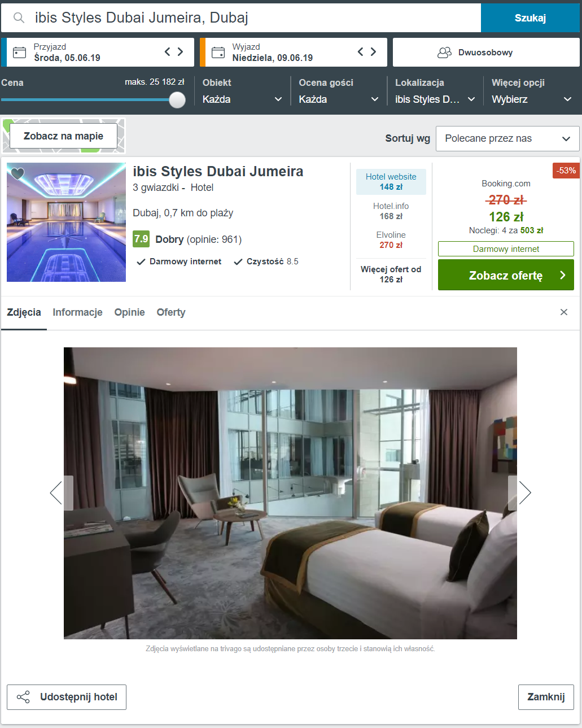The height and width of the screenshot is (728, 582).
Task: Open Sortuj wg Polecane przez nas dropdown
Action: click(x=507, y=138)
